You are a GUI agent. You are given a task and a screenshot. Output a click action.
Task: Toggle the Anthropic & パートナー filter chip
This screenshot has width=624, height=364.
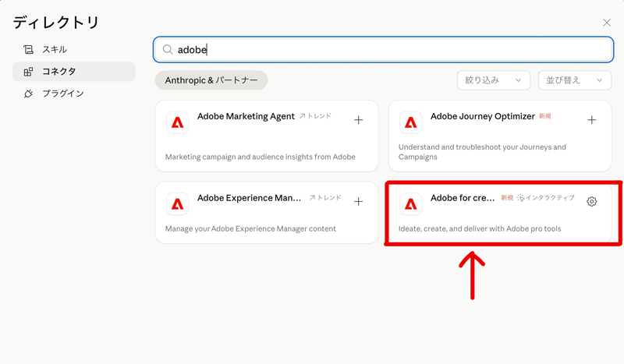click(x=211, y=80)
